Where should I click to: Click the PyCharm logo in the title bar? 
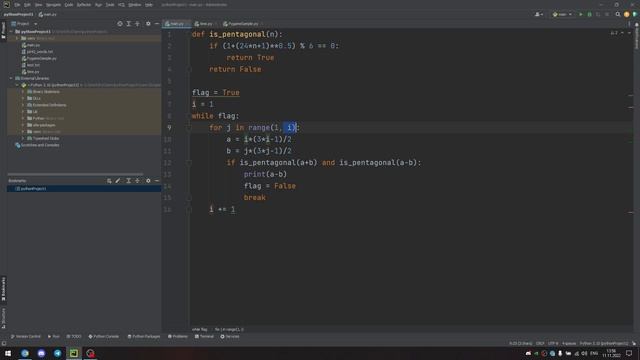click(x=6, y=4)
